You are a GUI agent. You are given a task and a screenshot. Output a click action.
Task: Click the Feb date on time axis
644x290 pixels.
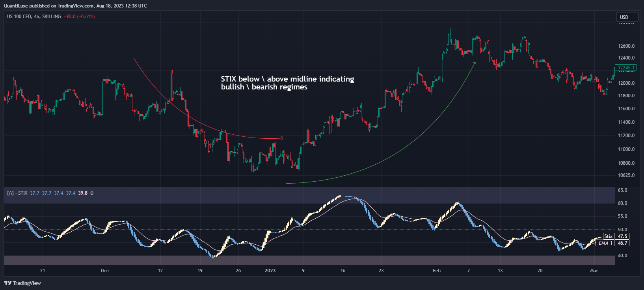point(437,271)
